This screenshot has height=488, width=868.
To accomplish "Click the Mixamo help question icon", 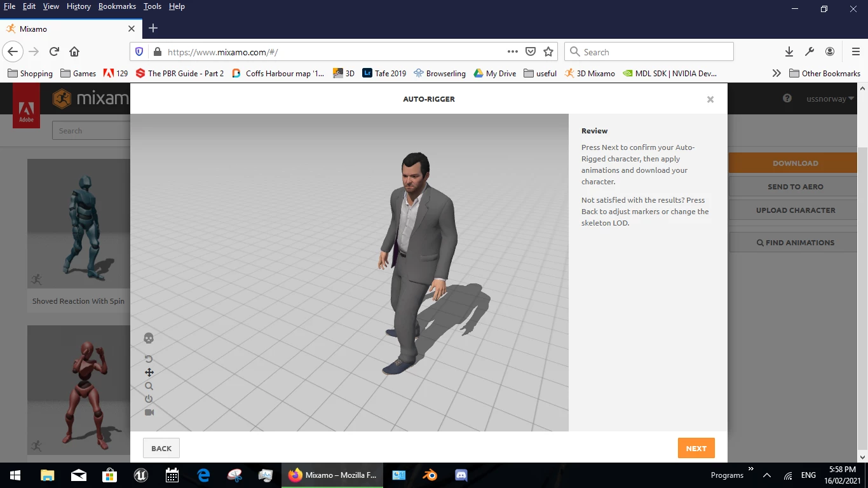I will click(x=787, y=98).
